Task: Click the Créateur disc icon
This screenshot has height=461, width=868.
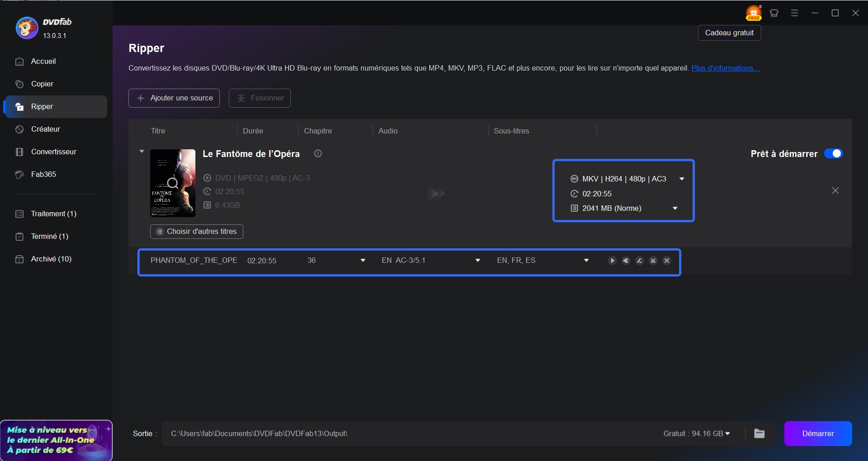Action: tap(19, 129)
